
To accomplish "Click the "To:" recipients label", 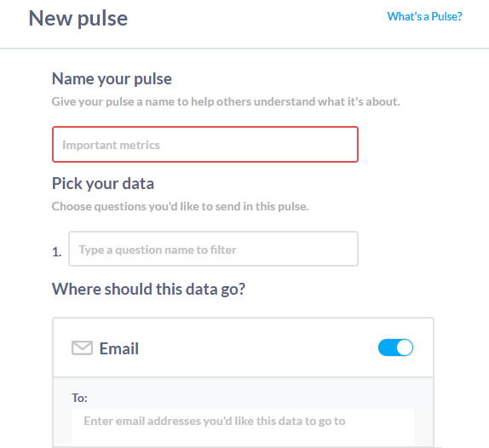I will (79, 398).
